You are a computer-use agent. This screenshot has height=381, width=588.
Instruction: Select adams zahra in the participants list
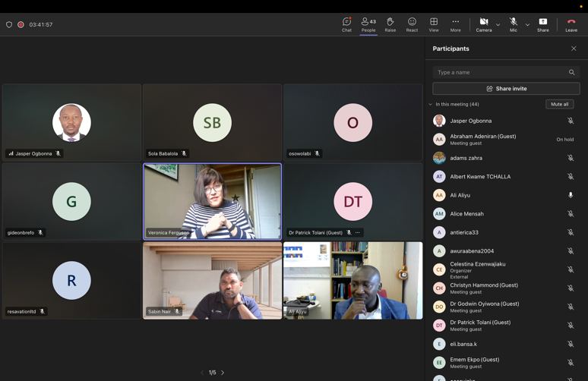pos(504,158)
